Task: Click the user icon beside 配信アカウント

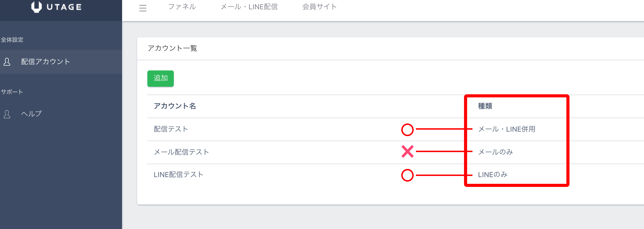Action: (7, 62)
